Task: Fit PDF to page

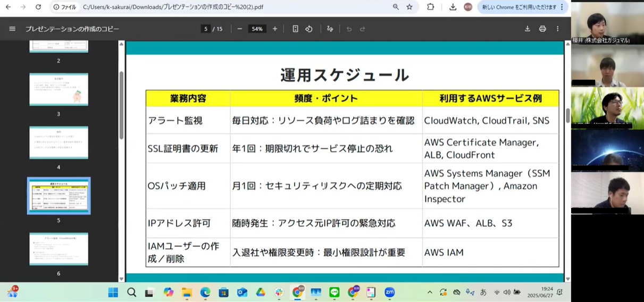Action: point(295,29)
